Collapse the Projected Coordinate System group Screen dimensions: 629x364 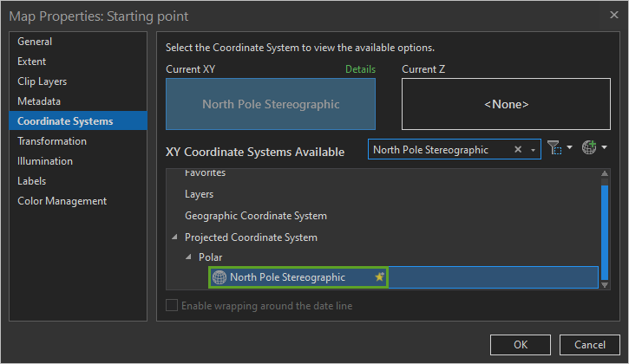(x=174, y=237)
